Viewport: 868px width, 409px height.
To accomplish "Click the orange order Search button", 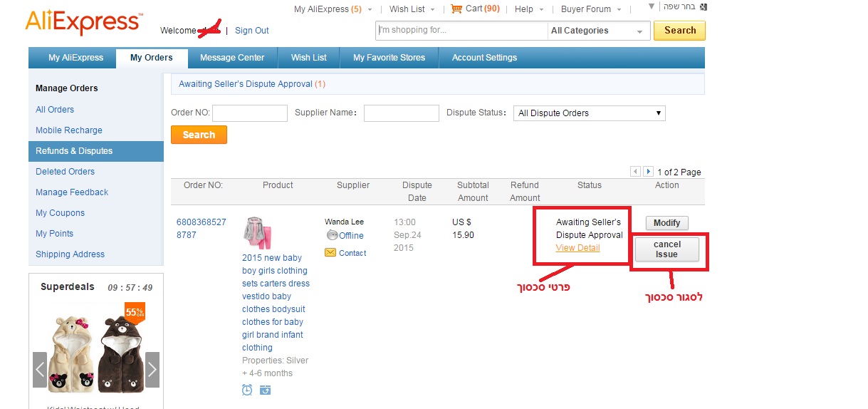I will click(199, 135).
